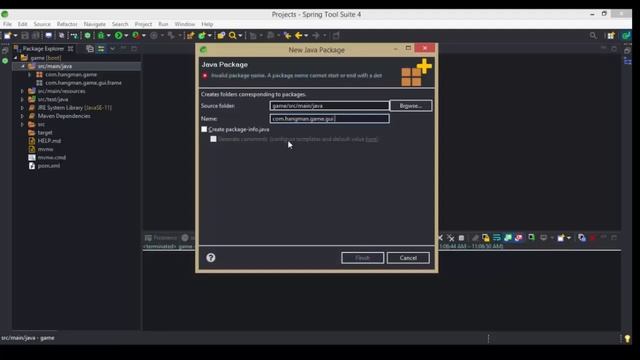Click the Coverage run icon
The width and height of the screenshot is (640, 360).
[x=136, y=36]
